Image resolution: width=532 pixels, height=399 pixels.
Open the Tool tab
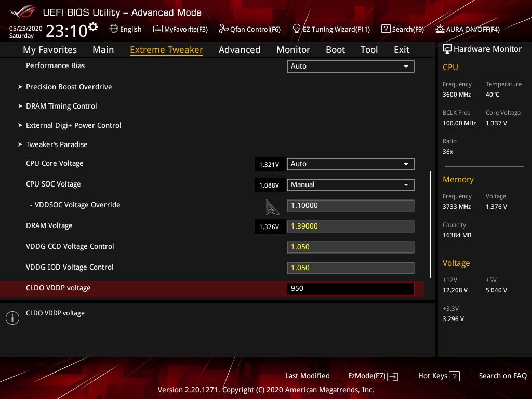click(369, 50)
